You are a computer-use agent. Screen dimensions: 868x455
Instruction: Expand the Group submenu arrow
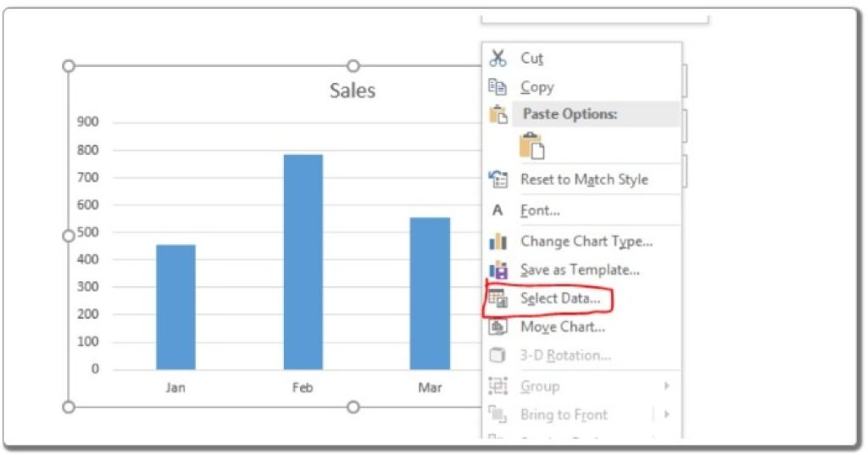pos(666,386)
